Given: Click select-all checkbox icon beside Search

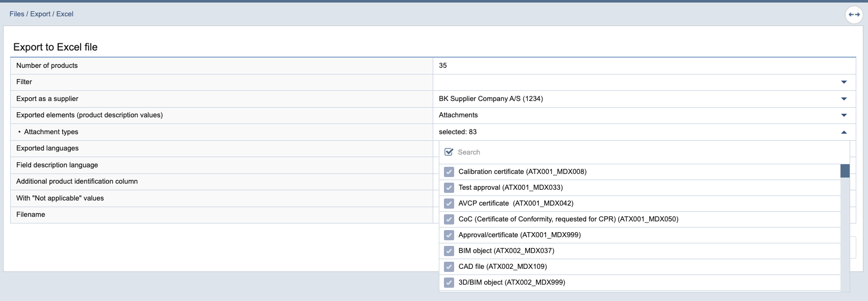Looking at the screenshot, I should coord(449,152).
